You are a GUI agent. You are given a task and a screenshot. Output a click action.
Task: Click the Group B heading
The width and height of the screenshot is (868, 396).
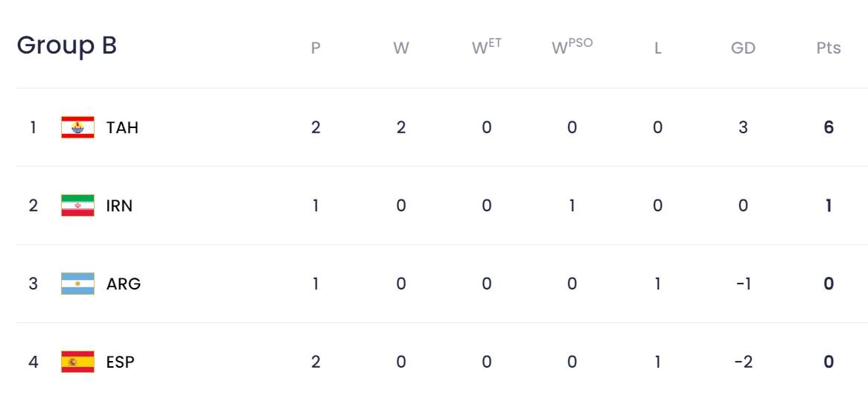pyautogui.click(x=67, y=46)
